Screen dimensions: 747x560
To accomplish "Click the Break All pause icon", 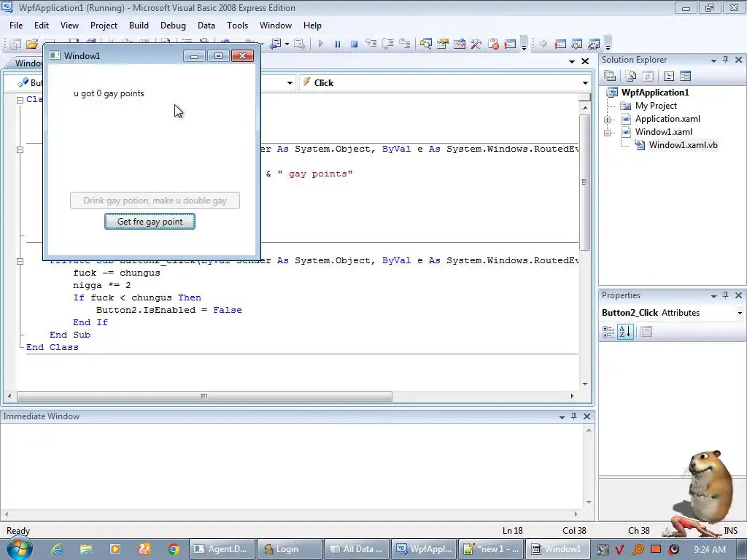I will (x=337, y=44).
